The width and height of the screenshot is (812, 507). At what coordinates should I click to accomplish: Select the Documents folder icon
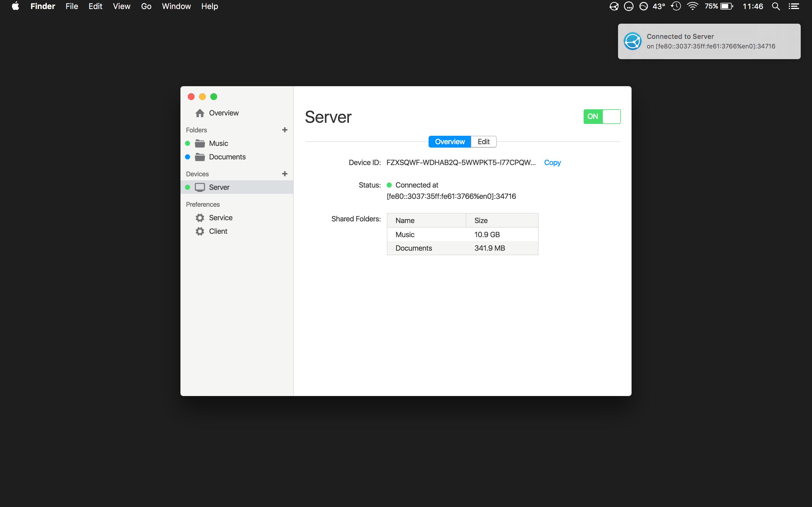tap(200, 157)
